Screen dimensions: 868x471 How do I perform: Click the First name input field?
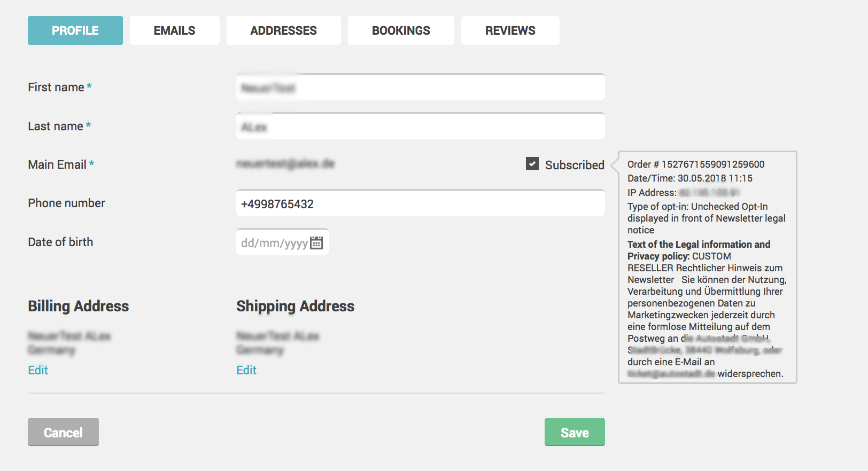[x=421, y=87]
